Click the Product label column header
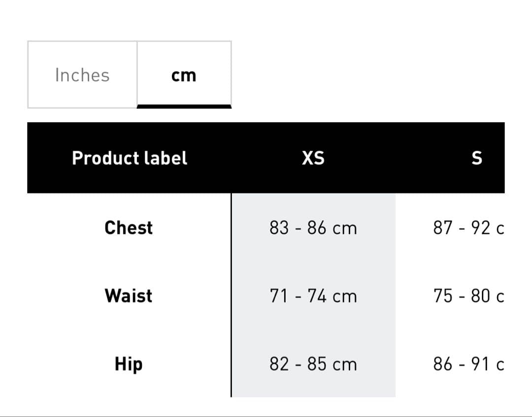The width and height of the screenshot is (532, 417). [x=130, y=158]
